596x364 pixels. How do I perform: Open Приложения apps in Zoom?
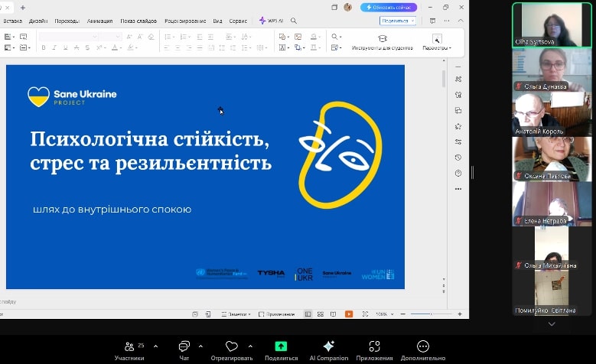tap(374, 351)
